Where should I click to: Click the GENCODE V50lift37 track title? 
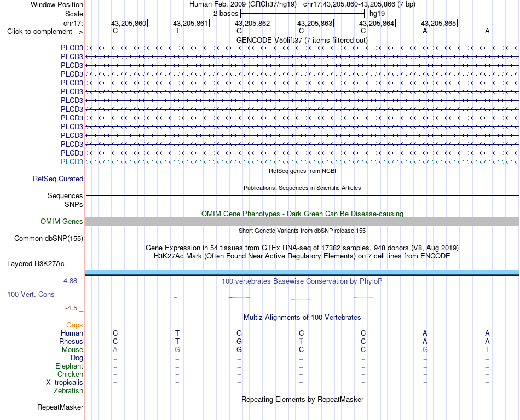pyautogui.click(x=302, y=40)
